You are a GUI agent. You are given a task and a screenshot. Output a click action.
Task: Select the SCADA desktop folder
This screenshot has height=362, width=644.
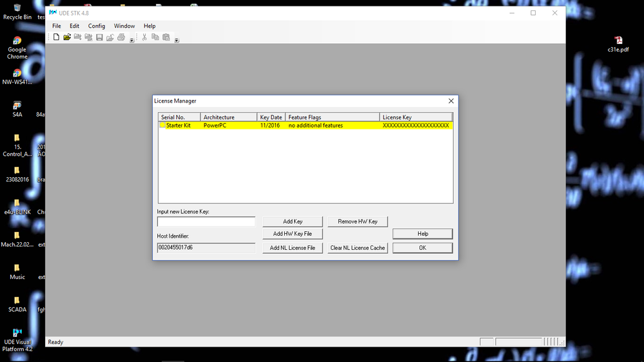coord(17,304)
